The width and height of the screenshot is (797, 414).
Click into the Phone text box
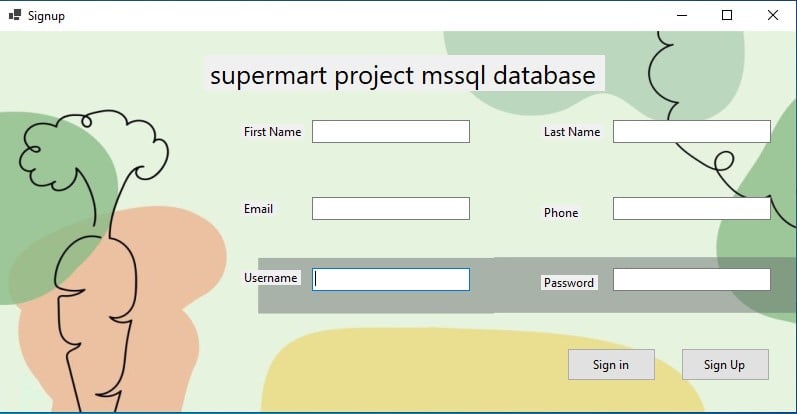coord(691,209)
